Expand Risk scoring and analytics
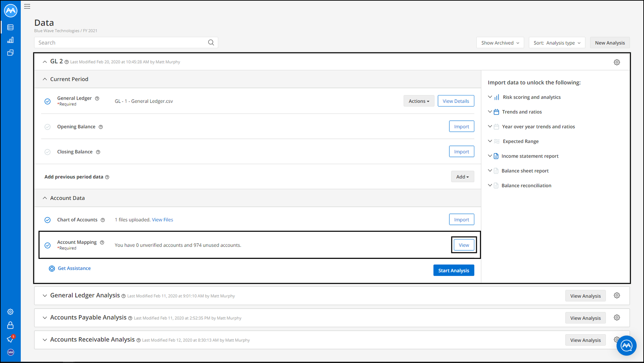The image size is (644, 363). pos(490,97)
